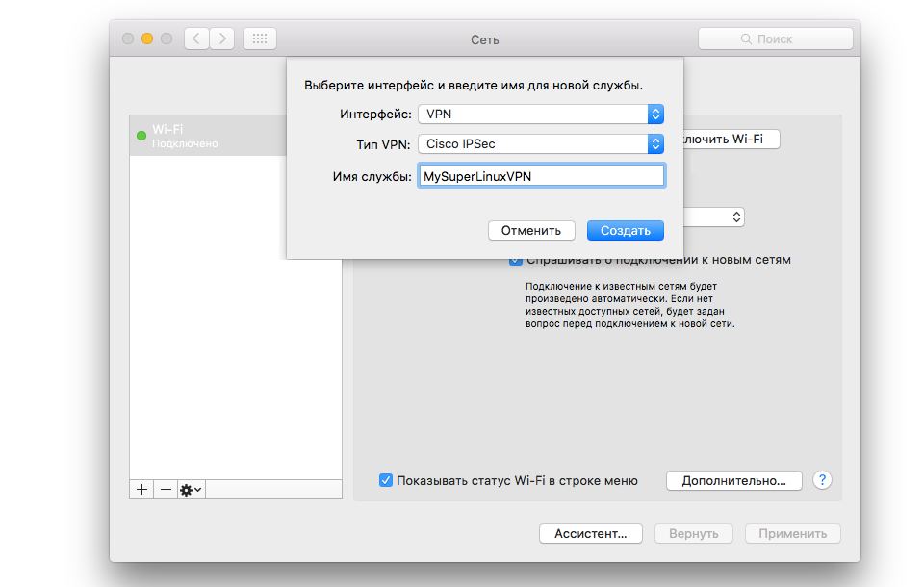Add a new network service with the plus icon
The image size is (924, 587).
141,489
